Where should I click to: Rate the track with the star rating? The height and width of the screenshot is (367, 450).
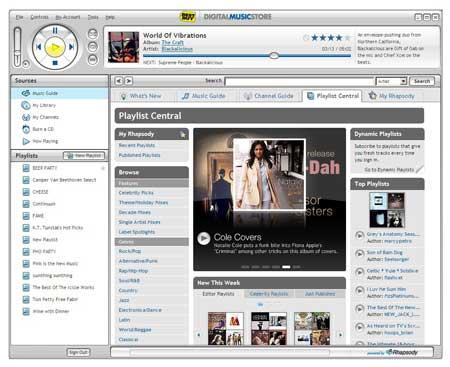330,38
